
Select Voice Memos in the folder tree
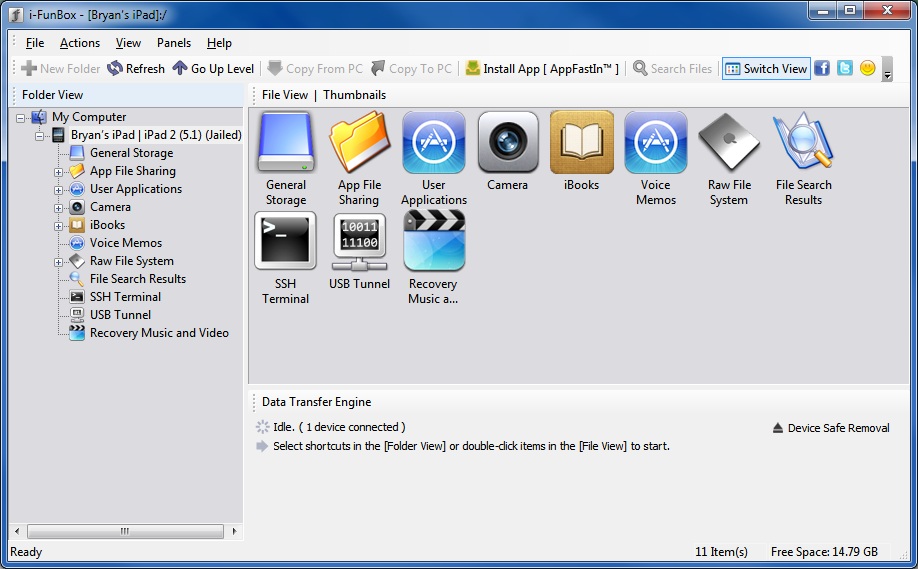coord(125,243)
